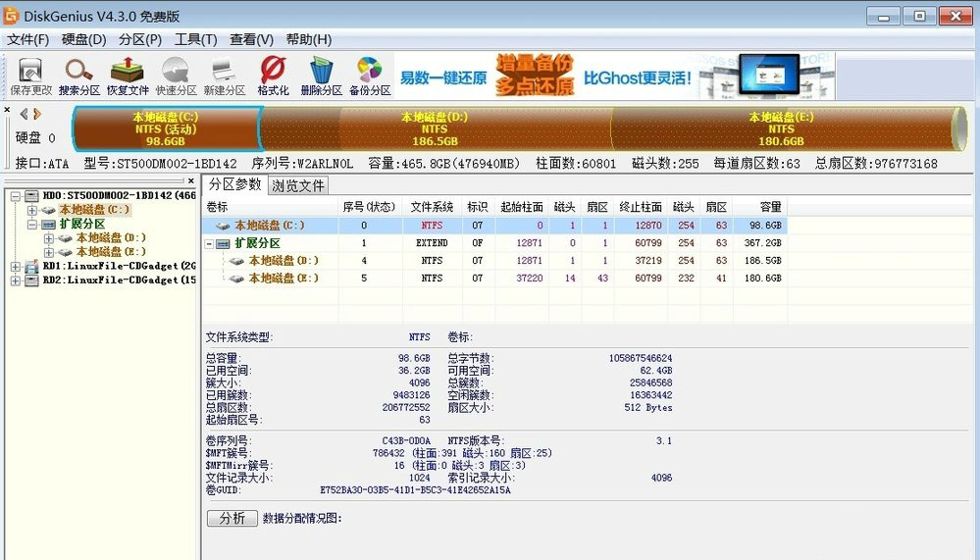
Task: Click the 删除分区 delete partition icon
Action: coord(321,76)
